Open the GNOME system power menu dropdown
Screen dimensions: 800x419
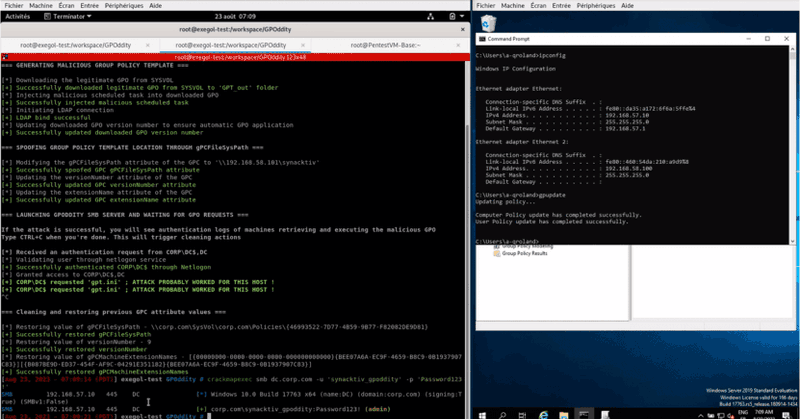tap(457, 16)
